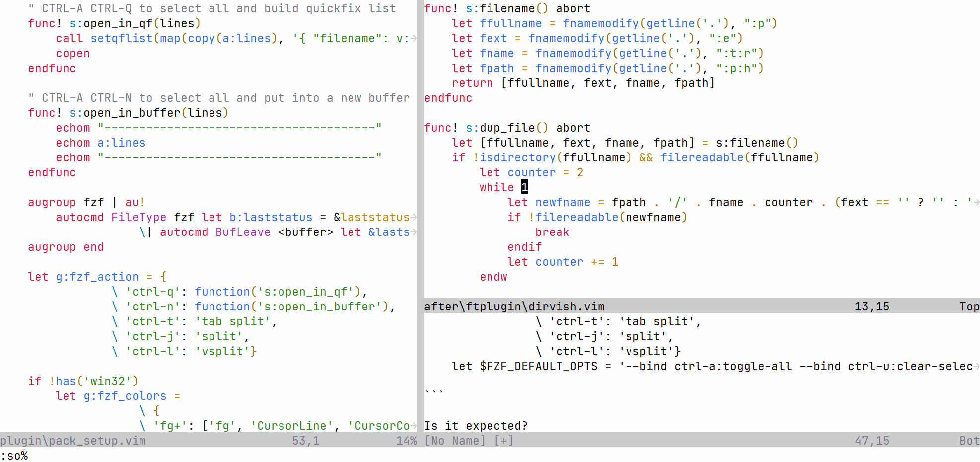Click 'func! s:open_in_buffer(lines)' definition
This screenshot has height=462, width=980.
pyautogui.click(x=128, y=113)
